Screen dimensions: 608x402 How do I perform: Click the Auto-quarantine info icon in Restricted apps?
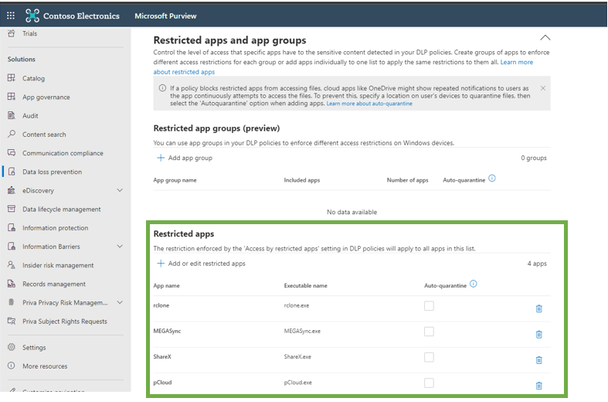point(473,284)
